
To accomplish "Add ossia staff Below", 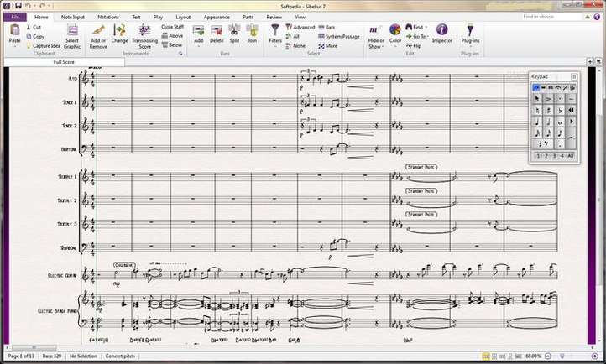I will click(172, 45).
